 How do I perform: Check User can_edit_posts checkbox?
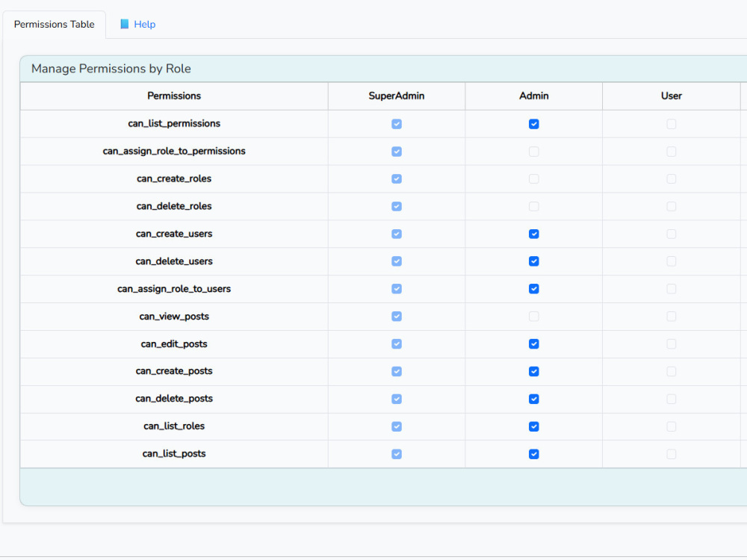coord(672,344)
